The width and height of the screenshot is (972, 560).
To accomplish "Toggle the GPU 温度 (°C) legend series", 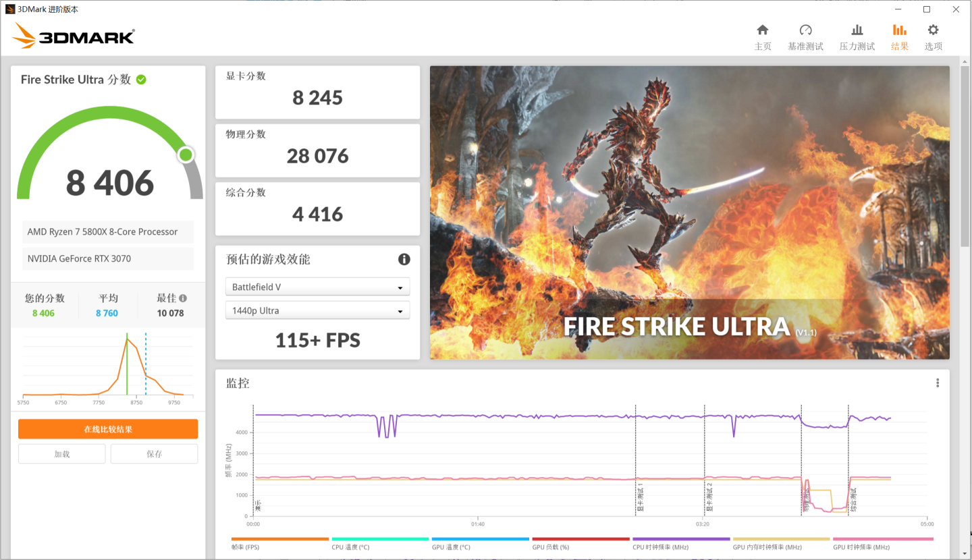I will pos(480,544).
